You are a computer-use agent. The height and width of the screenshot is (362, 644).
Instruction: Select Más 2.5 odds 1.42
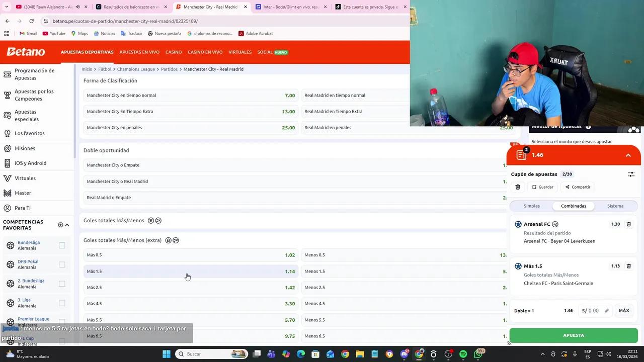[x=191, y=288]
